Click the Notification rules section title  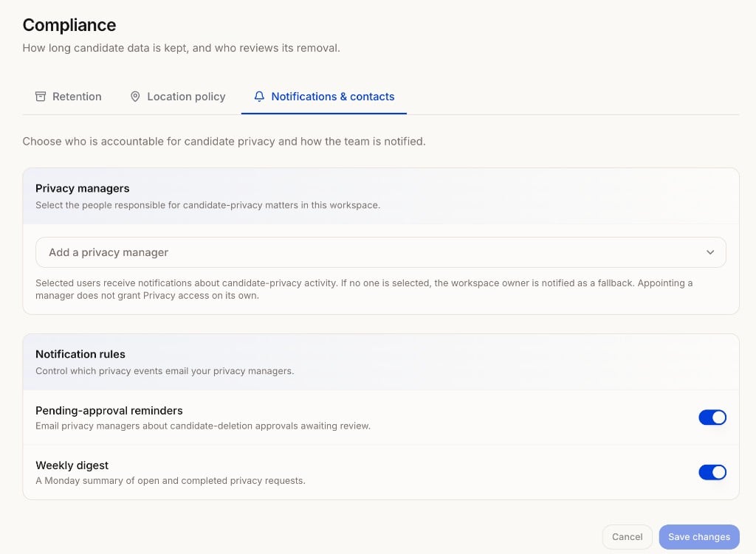click(80, 354)
